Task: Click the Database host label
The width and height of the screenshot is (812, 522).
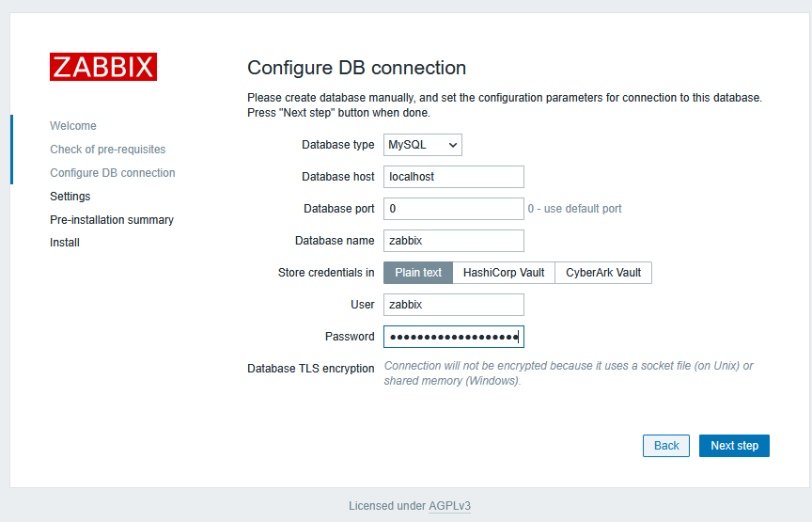Action: [338, 177]
